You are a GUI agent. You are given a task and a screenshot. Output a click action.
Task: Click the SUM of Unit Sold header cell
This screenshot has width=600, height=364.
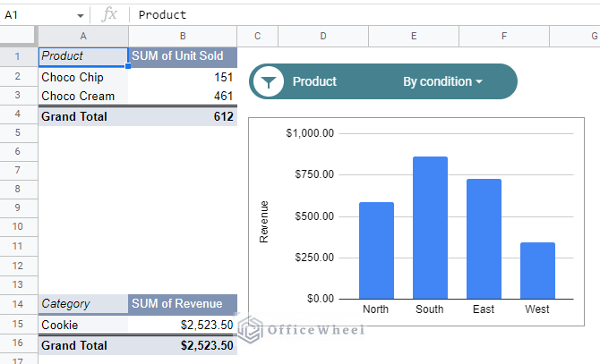(183, 57)
